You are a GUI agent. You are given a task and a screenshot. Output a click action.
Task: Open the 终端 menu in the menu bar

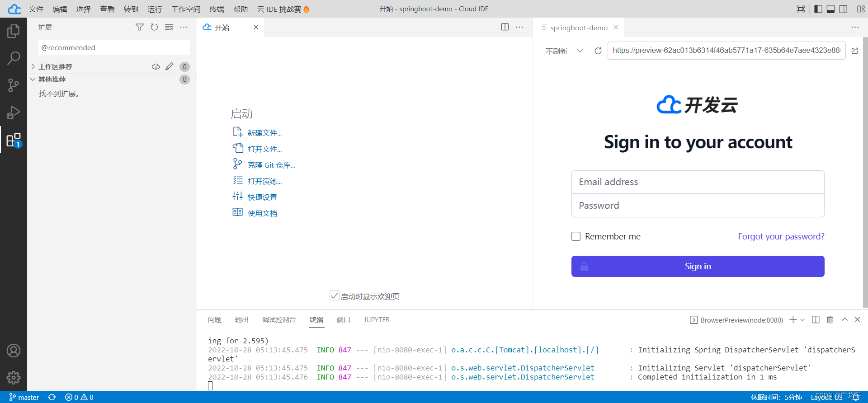[x=217, y=9]
